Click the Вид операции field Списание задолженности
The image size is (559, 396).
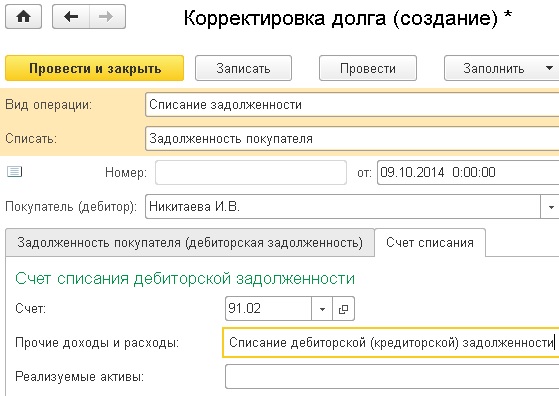click(x=352, y=105)
